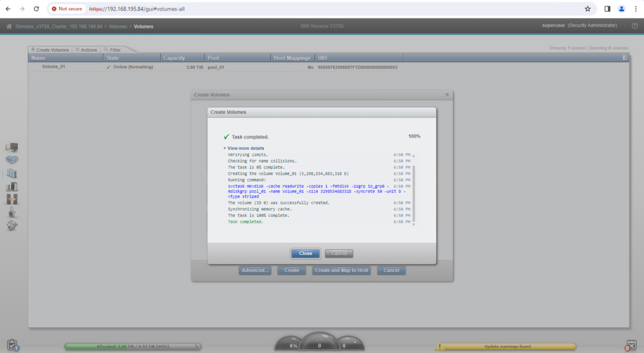The image size is (644, 353).
Task: Open the Copy Services icon in sidebar
Action: pos(12,199)
